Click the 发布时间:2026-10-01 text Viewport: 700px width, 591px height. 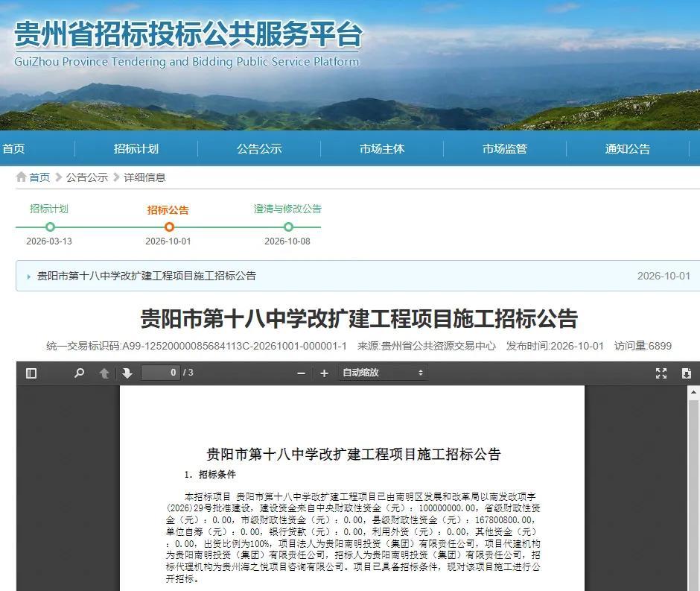click(555, 346)
